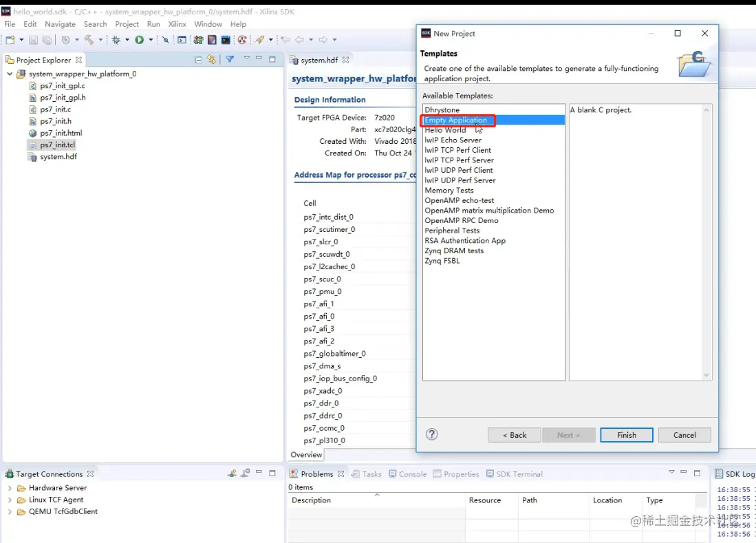Click the Overview tab of system.hdf
756x543 pixels.
(x=306, y=454)
